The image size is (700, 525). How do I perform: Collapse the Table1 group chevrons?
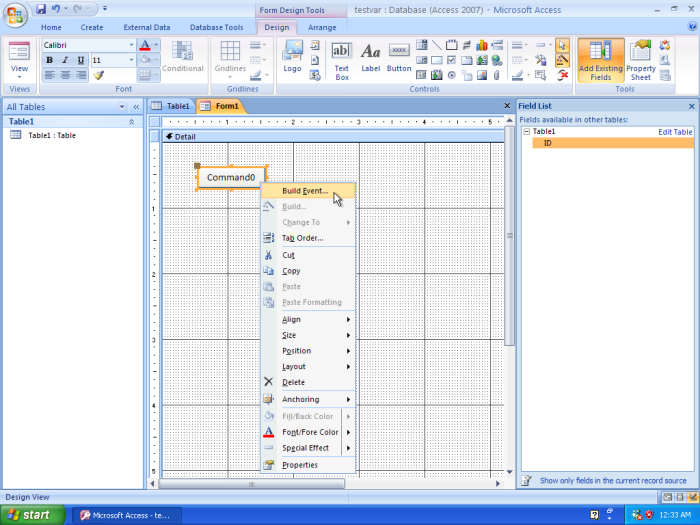tap(132, 121)
